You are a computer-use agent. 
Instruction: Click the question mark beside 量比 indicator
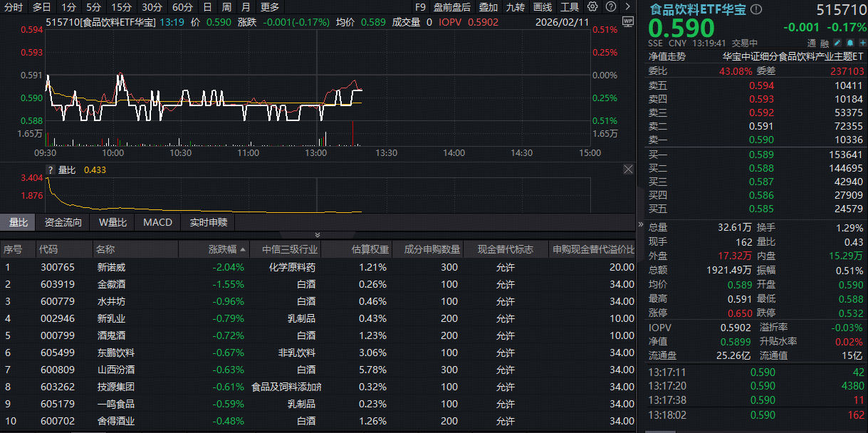[50, 170]
